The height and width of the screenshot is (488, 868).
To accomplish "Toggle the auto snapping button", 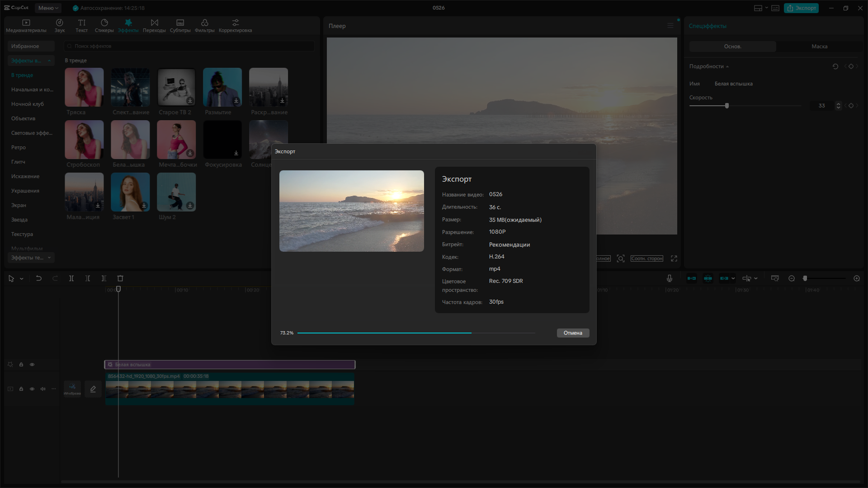I will 708,278.
